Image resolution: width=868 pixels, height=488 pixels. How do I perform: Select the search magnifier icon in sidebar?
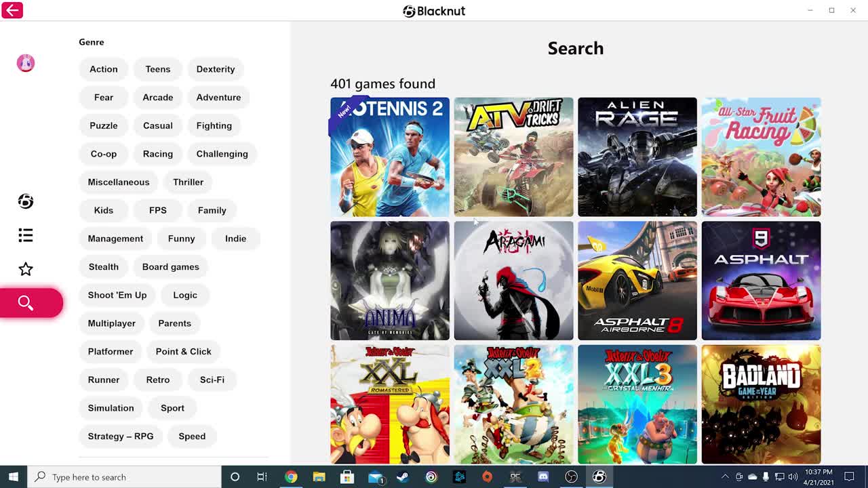click(x=26, y=303)
